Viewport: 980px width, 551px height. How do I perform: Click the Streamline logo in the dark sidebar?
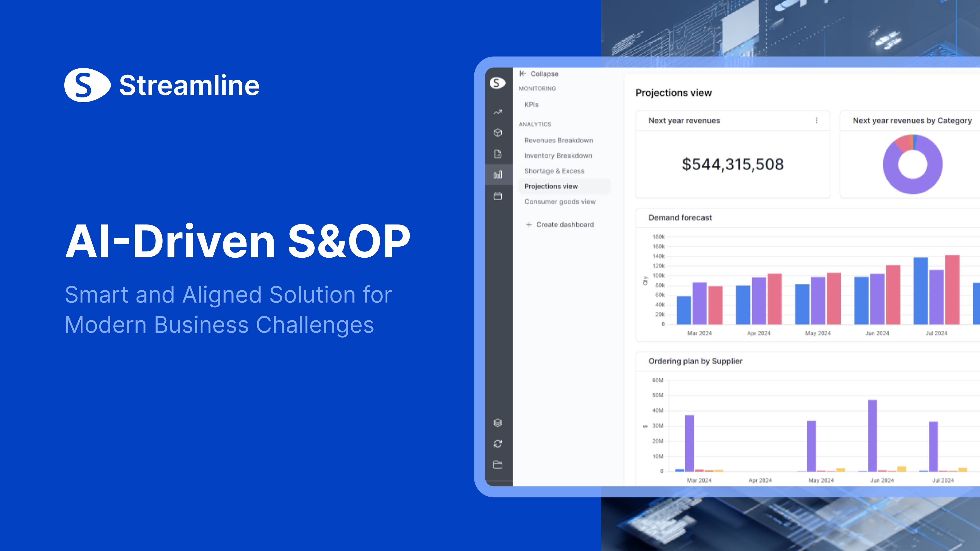coord(498,83)
